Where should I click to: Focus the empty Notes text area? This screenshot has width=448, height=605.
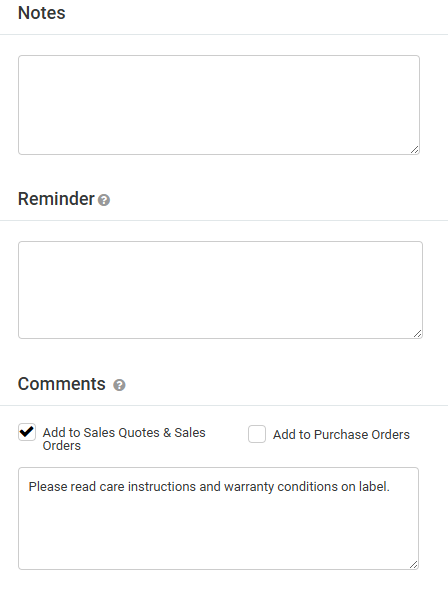[219, 105]
